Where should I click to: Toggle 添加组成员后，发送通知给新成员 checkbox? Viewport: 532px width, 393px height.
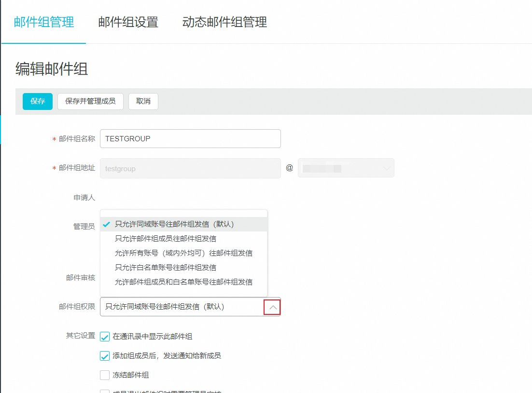105,356
